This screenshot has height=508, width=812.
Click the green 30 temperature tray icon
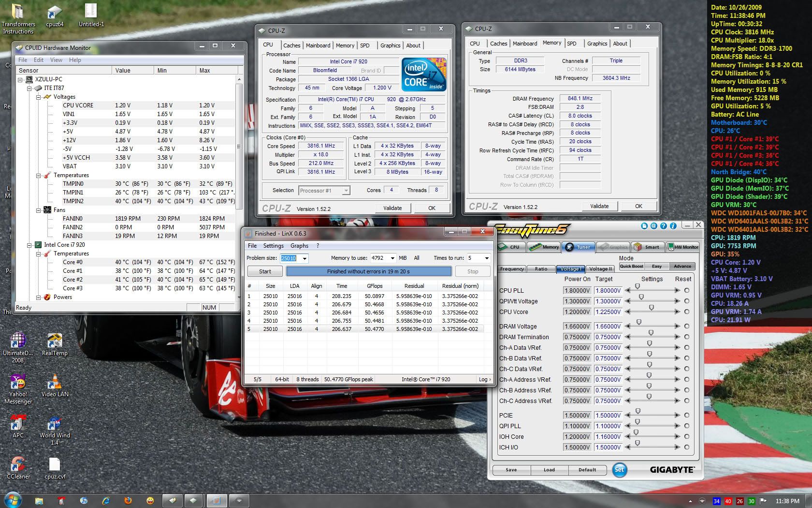coord(752,501)
